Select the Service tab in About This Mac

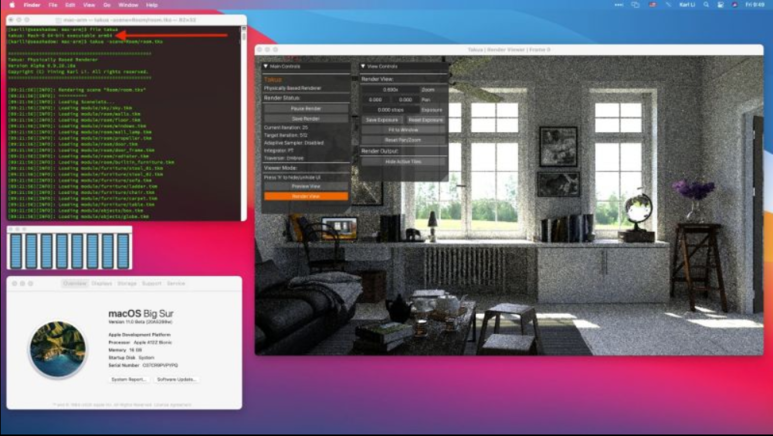tap(176, 284)
